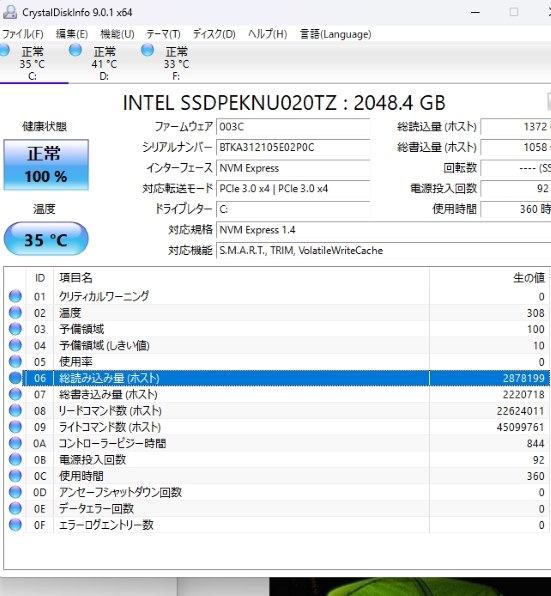Click status orb of row 0F エラーログエントリー数
The width and height of the screenshot is (551, 596).
point(15,525)
